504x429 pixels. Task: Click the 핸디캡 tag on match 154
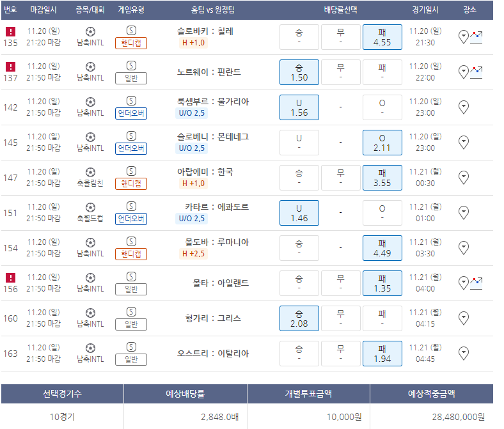[131, 254]
